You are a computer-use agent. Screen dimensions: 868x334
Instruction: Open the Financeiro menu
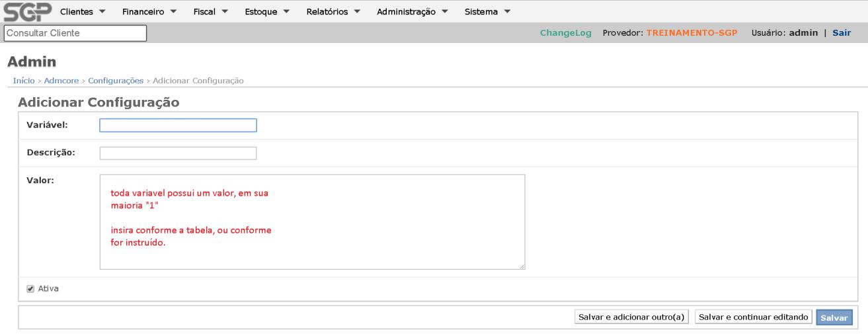149,12
